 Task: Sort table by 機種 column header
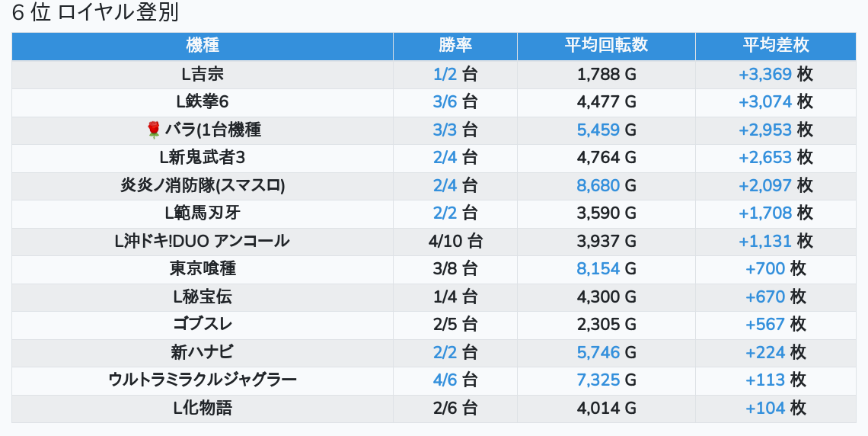(203, 46)
